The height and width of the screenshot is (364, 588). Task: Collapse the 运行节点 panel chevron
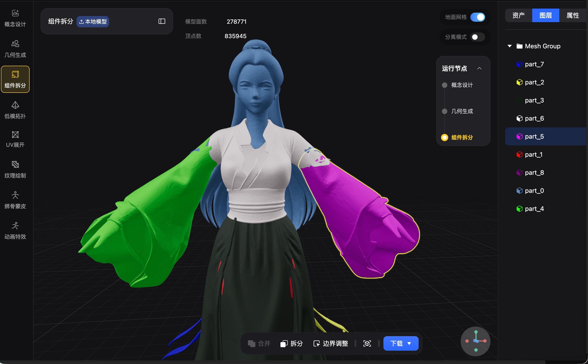coord(479,68)
